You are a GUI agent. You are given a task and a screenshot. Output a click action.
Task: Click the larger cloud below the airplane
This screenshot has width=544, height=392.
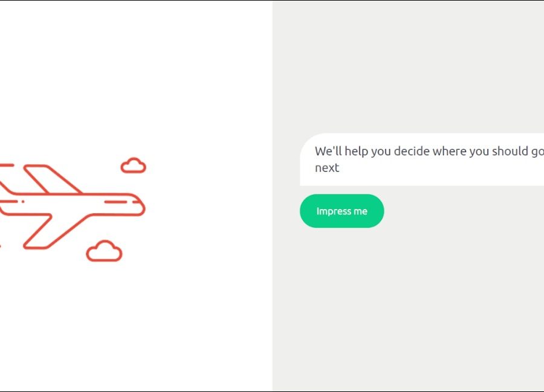(104, 251)
